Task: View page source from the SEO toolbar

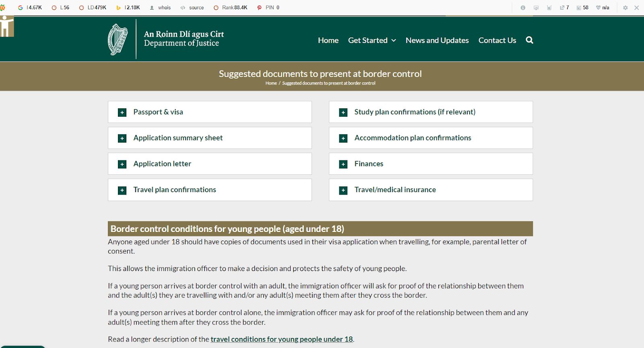Action: 192,8
